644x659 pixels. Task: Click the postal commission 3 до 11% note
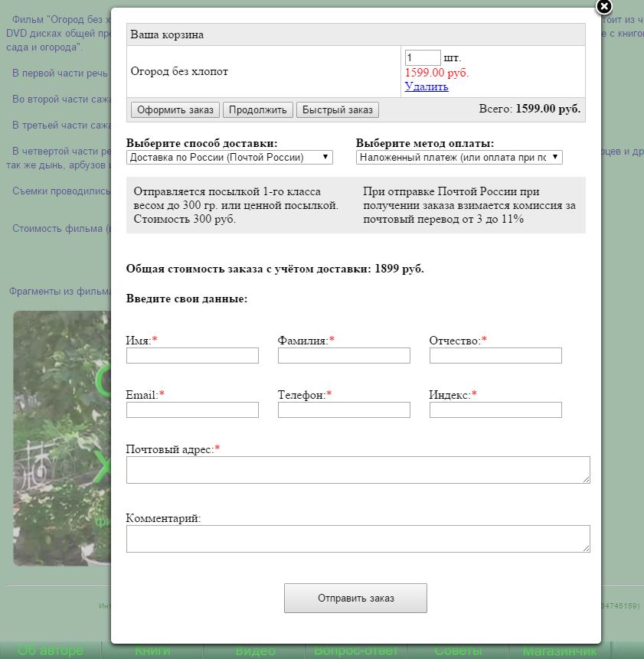click(469, 205)
